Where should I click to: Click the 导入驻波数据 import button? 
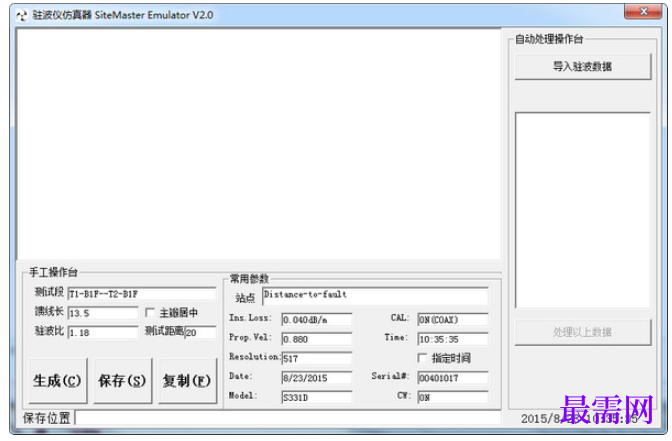(x=583, y=66)
